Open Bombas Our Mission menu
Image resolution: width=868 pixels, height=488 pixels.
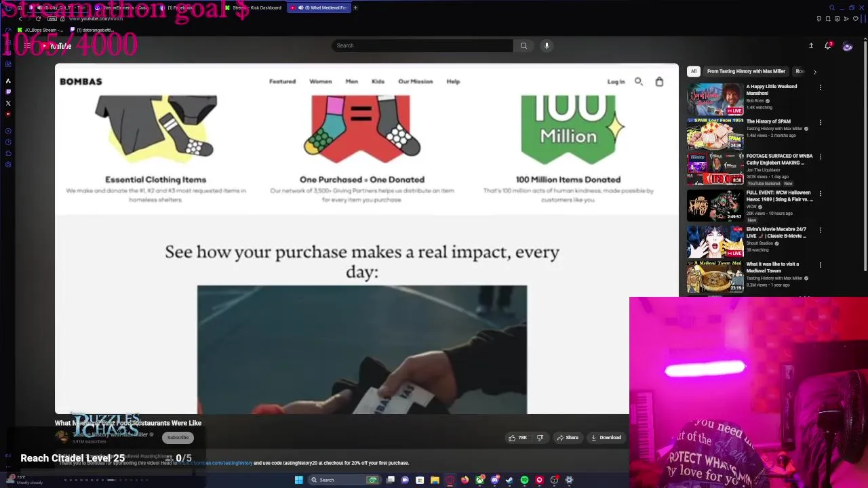coord(415,81)
